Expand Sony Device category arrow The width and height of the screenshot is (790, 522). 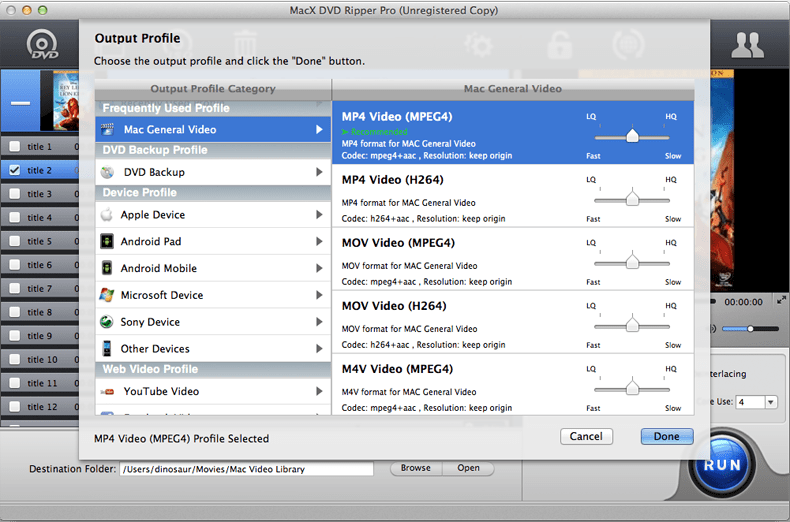click(x=319, y=321)
